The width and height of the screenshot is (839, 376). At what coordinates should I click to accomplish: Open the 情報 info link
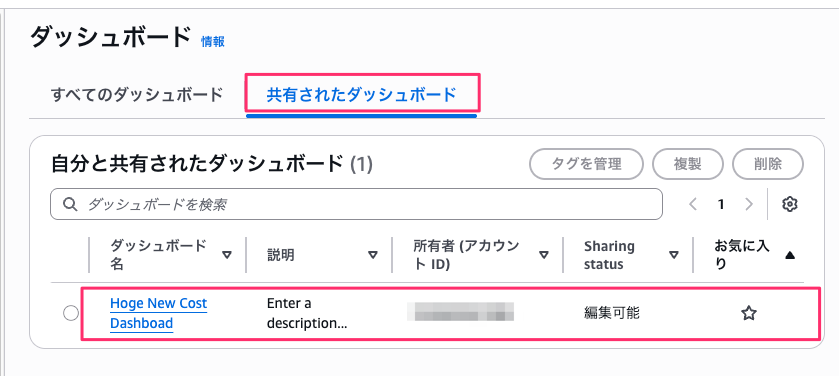[x=212, y=42]
